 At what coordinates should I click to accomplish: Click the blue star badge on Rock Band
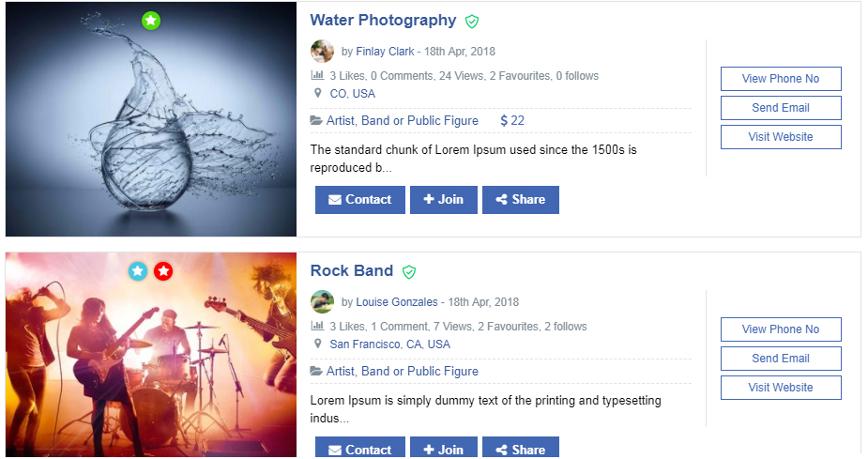click(138, 271)
